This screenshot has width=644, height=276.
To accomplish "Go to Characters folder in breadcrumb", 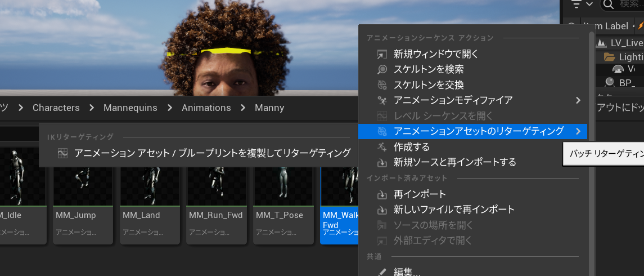I will point(56,108).
